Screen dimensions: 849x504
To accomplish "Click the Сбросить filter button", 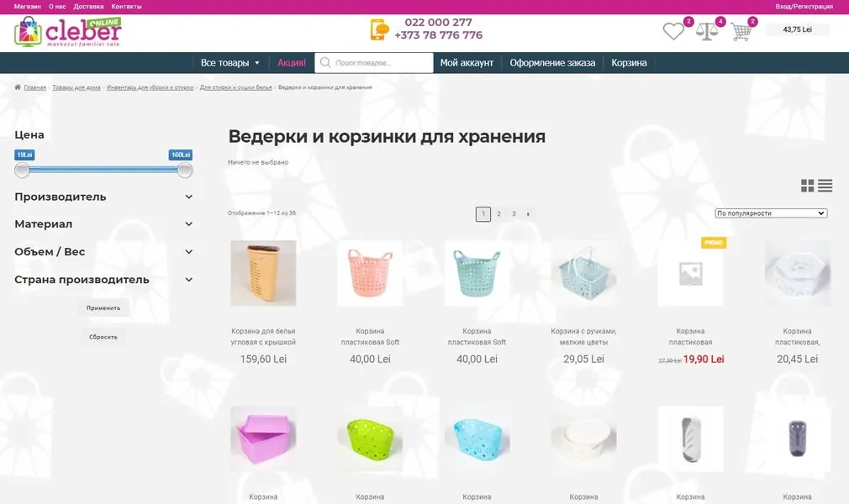I will (103, 337).
